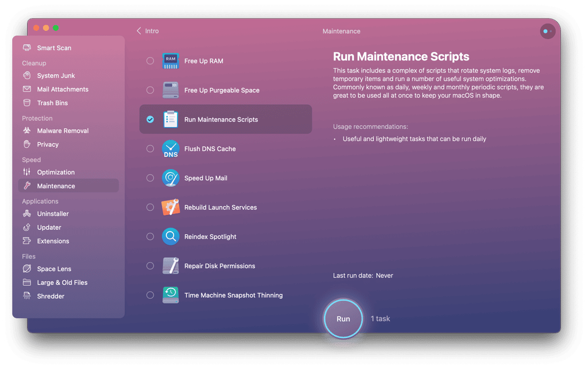588x369 pixels.
Task: Open the assistant dot button top right
Action: pos(547,31)
